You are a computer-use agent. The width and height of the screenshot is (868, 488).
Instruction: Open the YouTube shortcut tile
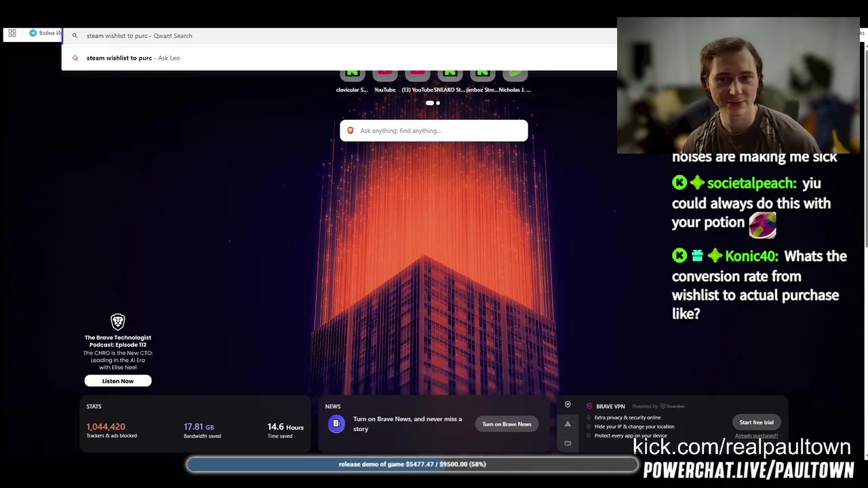pyautogui.click(x=384, y=81)
